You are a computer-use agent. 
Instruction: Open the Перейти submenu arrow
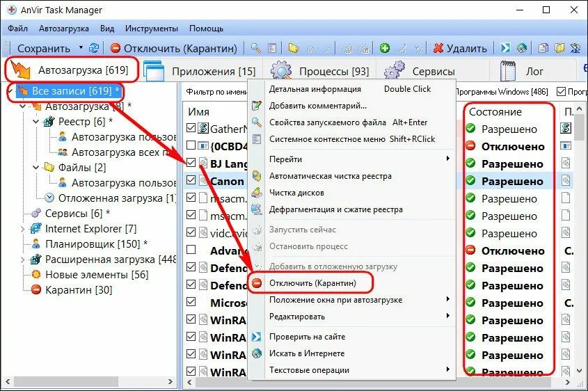(447, 159)
